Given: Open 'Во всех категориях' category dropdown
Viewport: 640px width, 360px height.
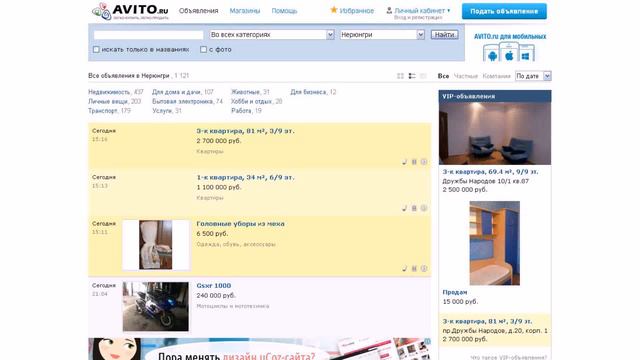Looking at the screenshot, I should click(272, 35).
